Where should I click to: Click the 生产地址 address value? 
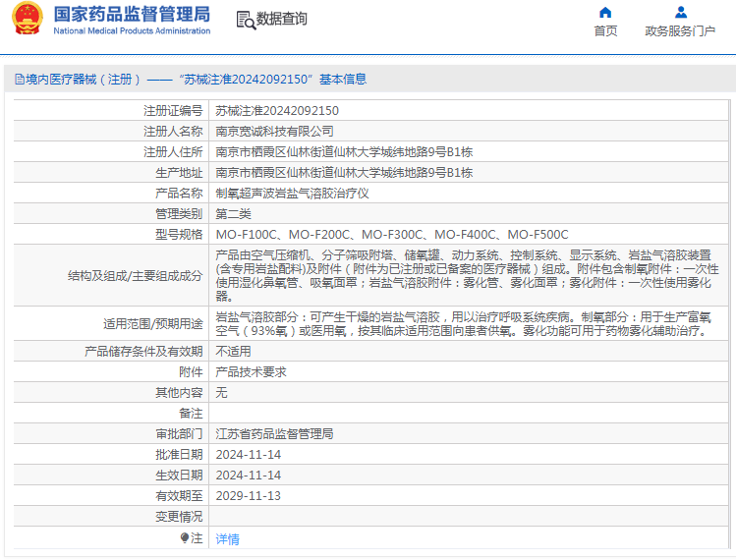click(344, 173)
